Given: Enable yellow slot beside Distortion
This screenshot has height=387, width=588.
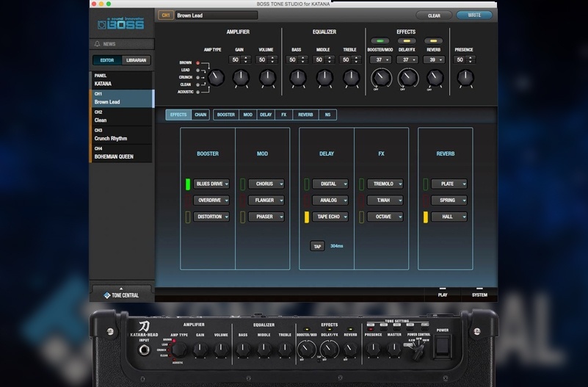Looking at the screenshot, I should pos(188,217).
